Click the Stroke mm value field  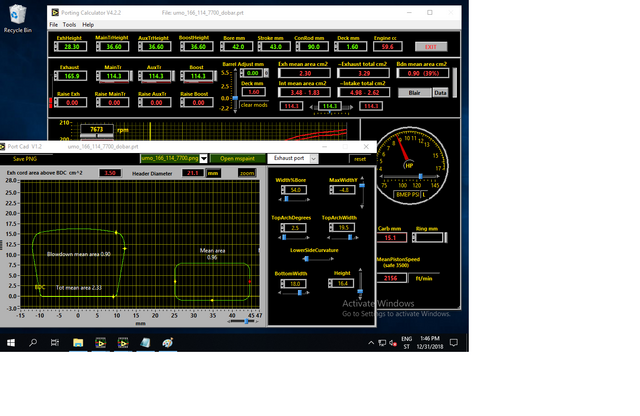(276, 47)
